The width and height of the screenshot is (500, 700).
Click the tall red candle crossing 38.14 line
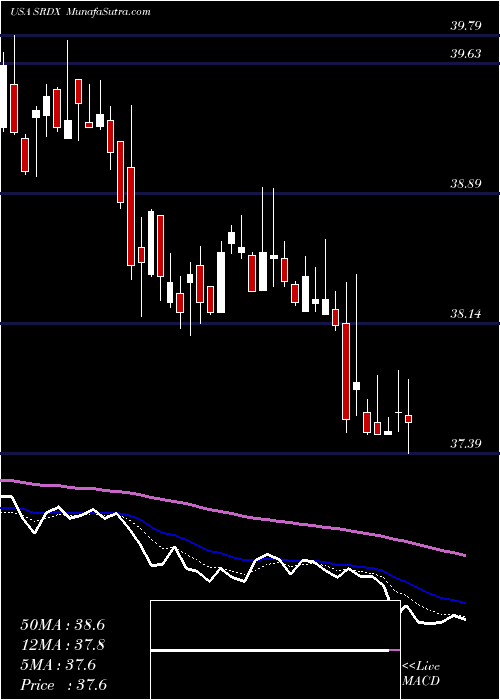[346, 371]
